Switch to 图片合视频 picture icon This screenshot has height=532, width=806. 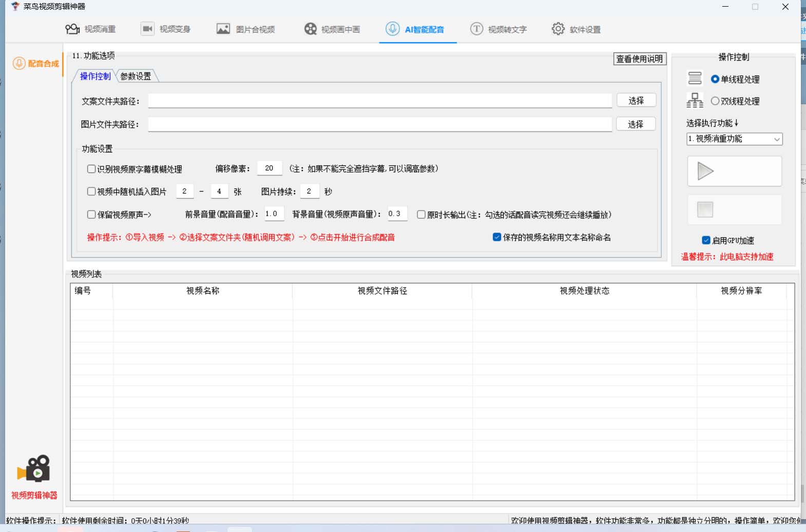tap(223, 29)
